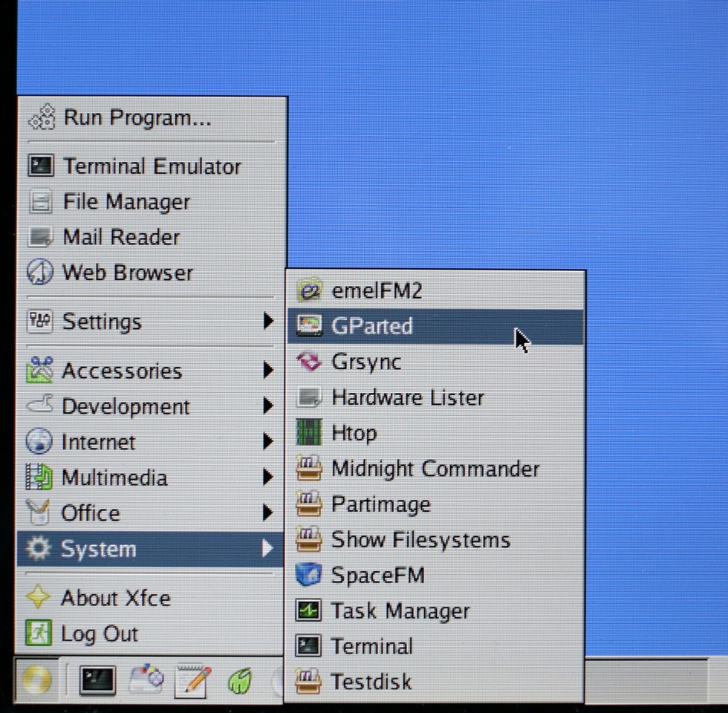
Task: Launch GParted from the System submenu
Action: click(371, 326)
